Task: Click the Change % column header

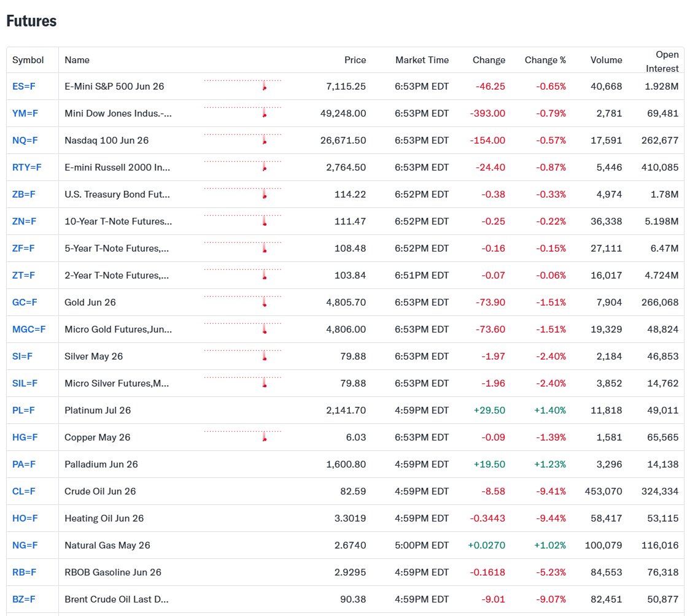Action: coord(545,60)
